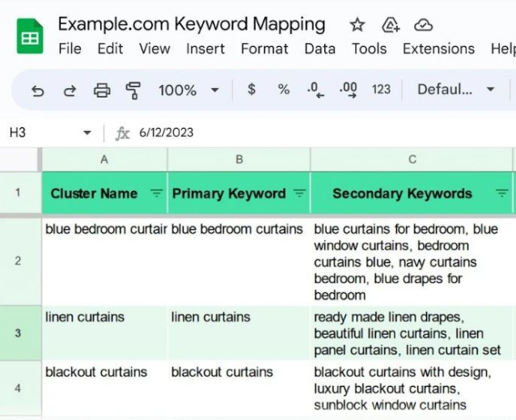Click the move to Drive folder icon
Image resolution: width=516 pixels, height=420 pixels.
click(391, 25)
